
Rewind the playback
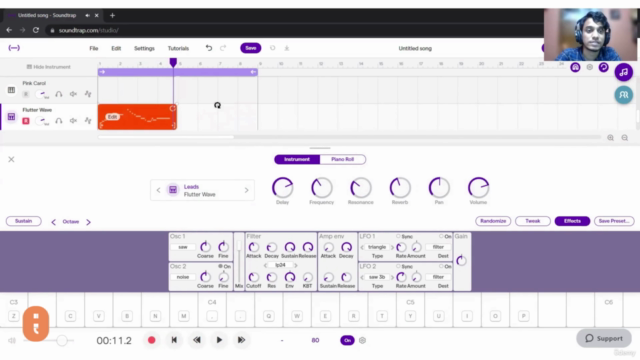(197, 340)
